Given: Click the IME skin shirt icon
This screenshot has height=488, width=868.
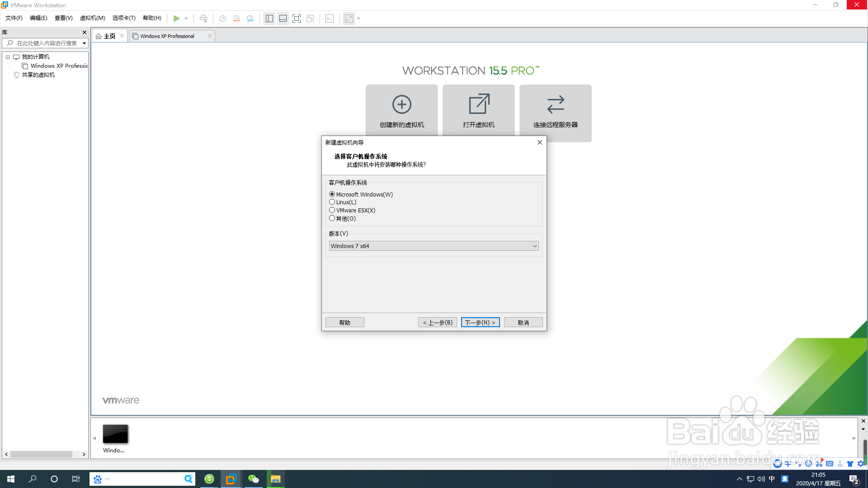Looking at the screenshot, I should click(850, 464).
